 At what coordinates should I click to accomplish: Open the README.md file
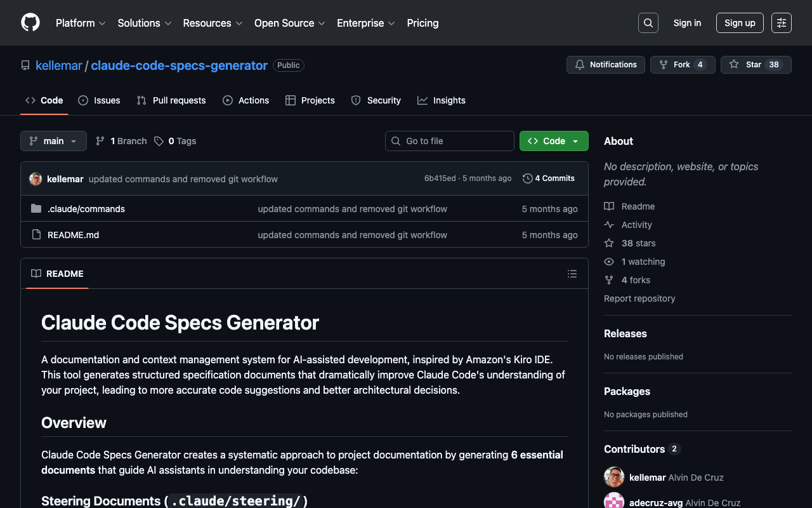(x=73, y=235)
